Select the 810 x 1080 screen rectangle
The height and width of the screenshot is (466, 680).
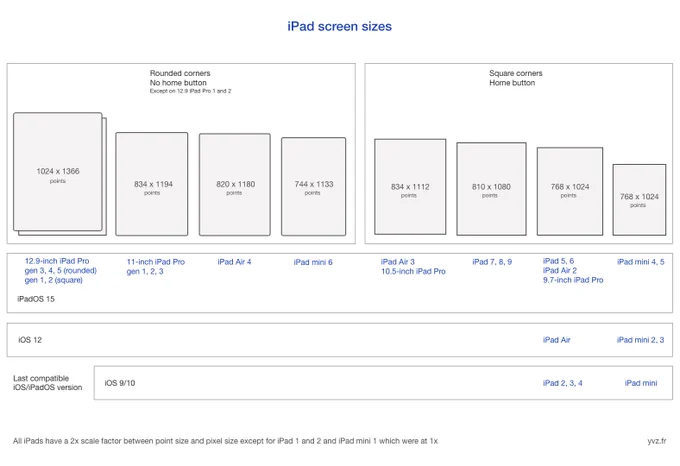click(x=491, y=189)
